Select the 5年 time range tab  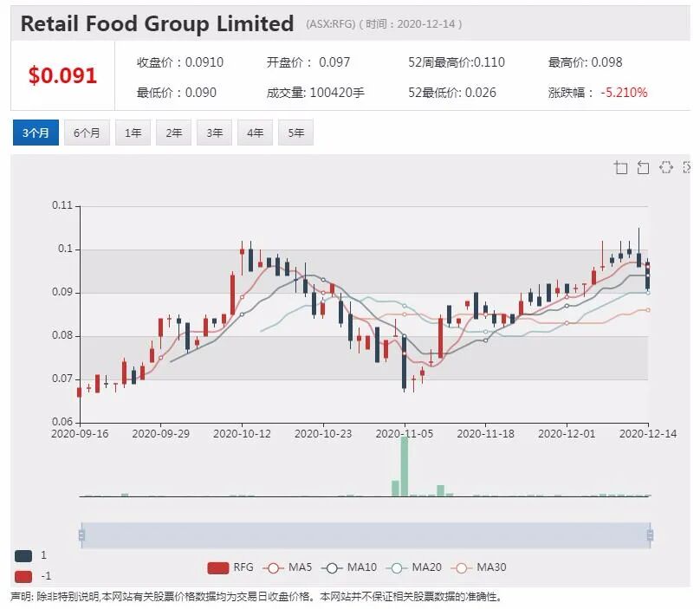[x=295, y=133]
